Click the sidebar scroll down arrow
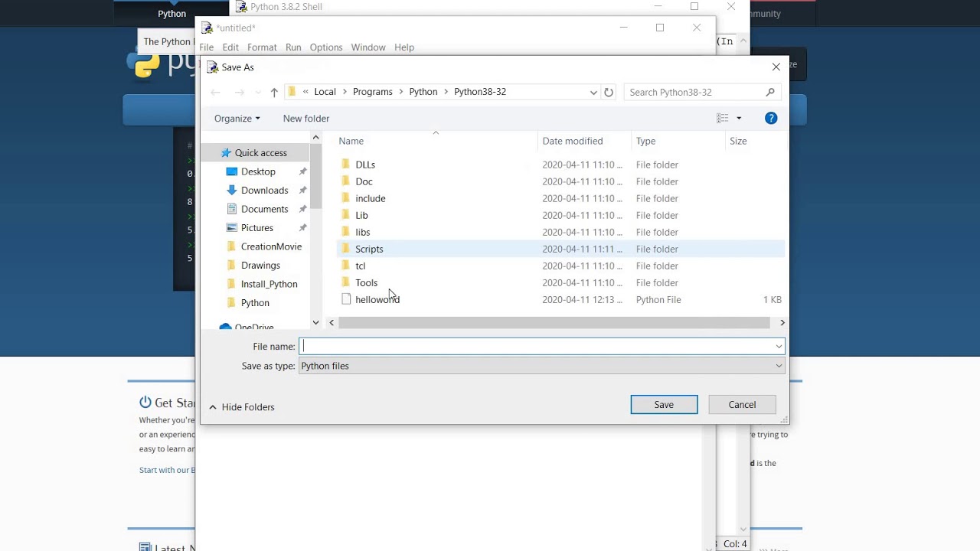 point(315,323)
